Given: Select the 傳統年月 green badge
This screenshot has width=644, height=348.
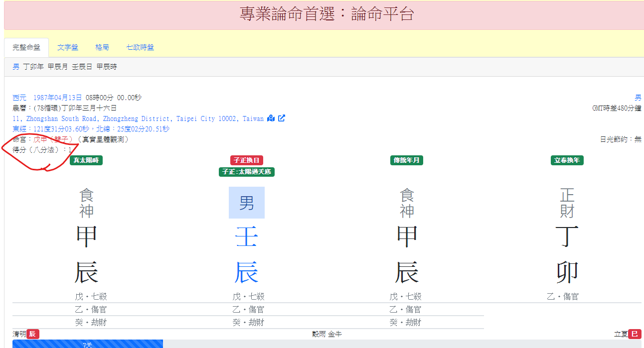Looking at the screenshot, I should (x=406, y=160).
